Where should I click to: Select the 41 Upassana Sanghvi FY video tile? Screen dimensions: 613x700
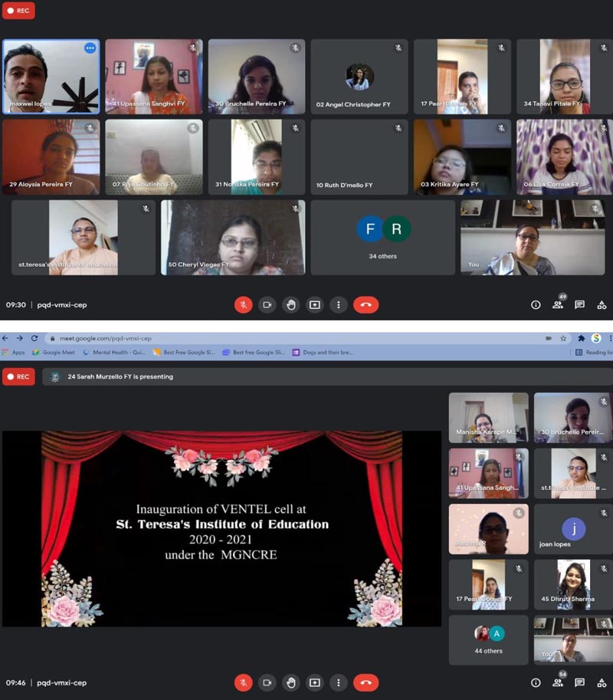pyautogui.click(x=154, y=77)
